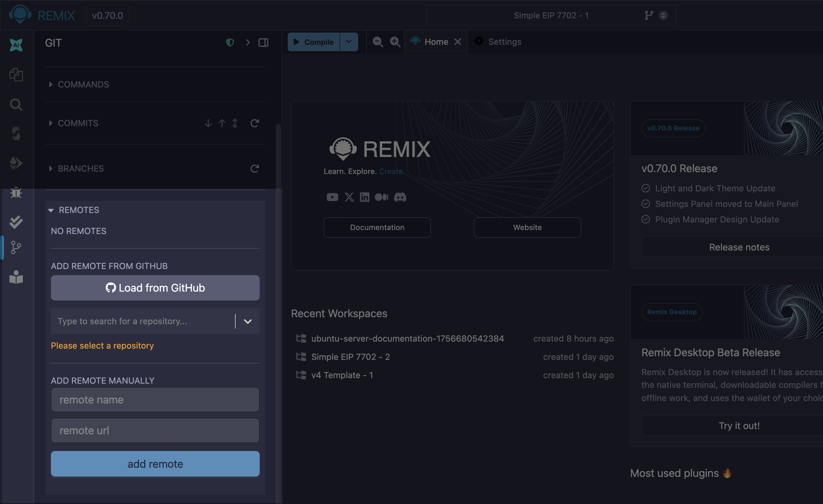Click the v0.70.0 version badge
The image size is (823, 504).
click(x=108, y=15)
